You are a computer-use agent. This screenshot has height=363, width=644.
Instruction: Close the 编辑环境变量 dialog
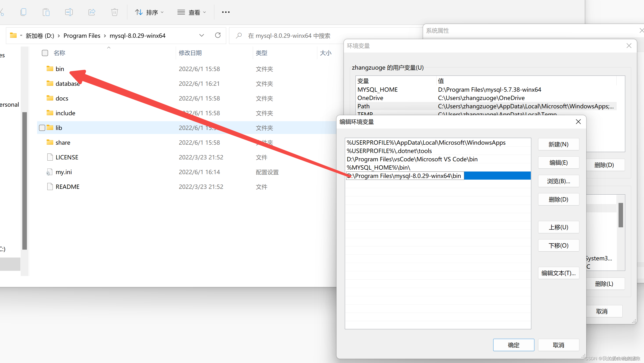[578, 122]
